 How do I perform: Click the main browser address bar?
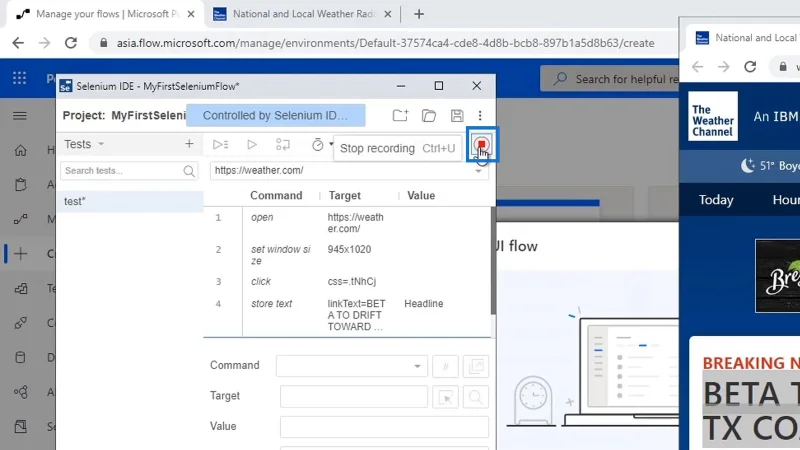click(x=383, y=43)
